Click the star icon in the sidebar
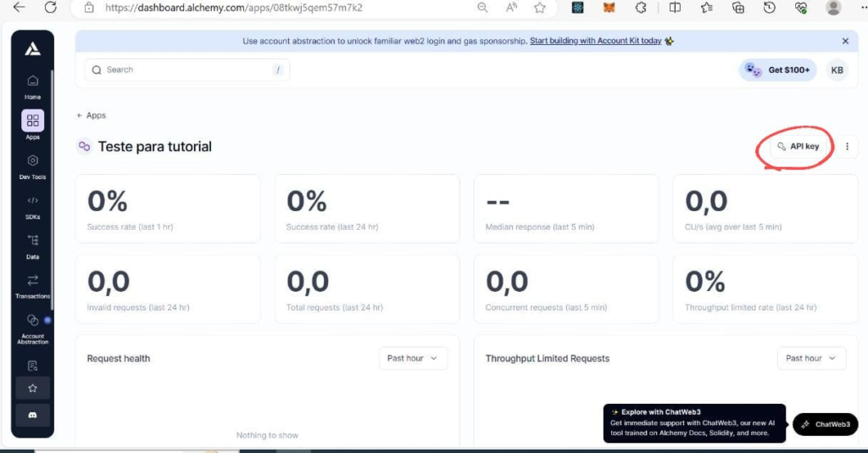 click(33, 389)
